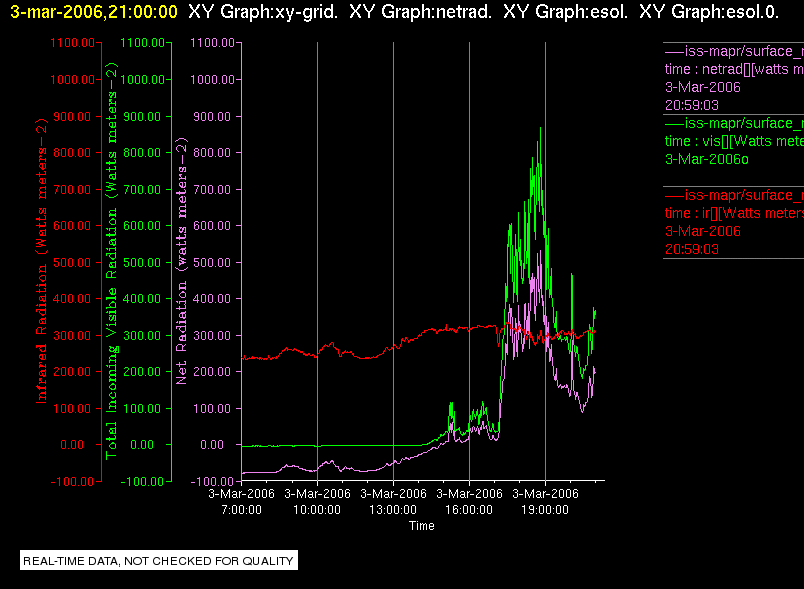Click the yellow timestamp 3-mar-2006,21:00:00
Image resolution: width=804 pixels, height=589 pixels.
point(94,12)
